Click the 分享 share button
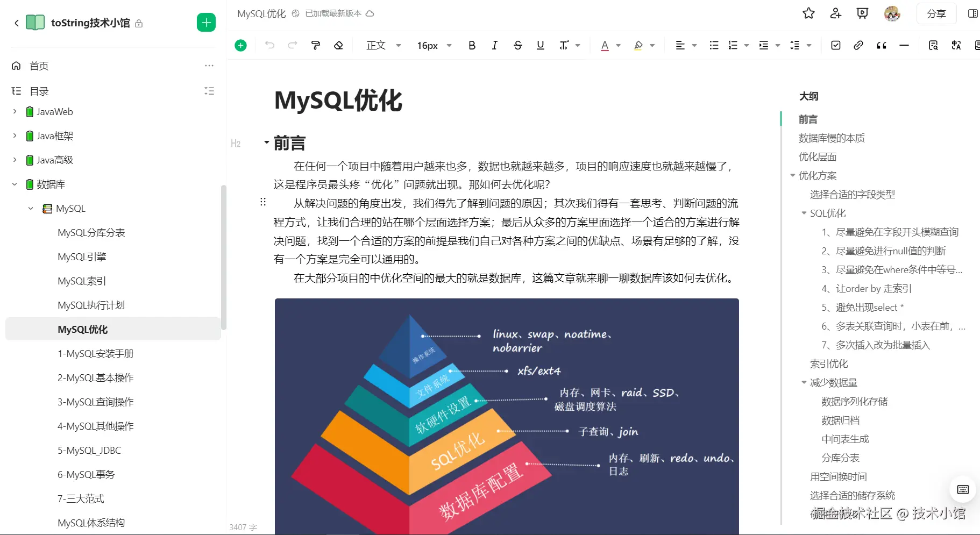 coord(936,13)
